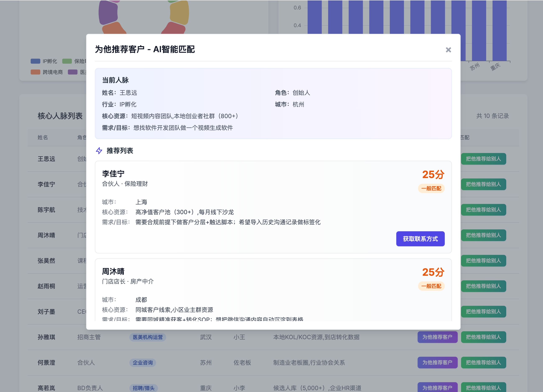543x392 pixels.
Task: Toggle the 跨境电商 legend color swatch
Action: 36,72
